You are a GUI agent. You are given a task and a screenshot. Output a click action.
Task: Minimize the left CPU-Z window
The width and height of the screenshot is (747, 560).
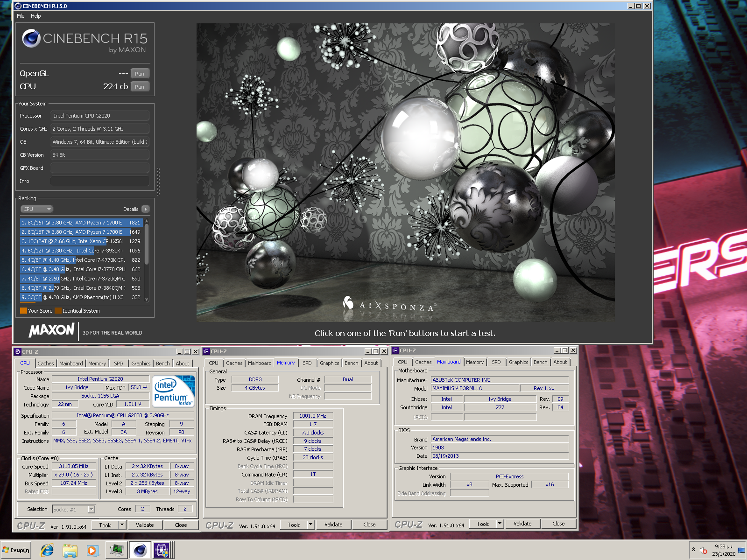(179, 352)
